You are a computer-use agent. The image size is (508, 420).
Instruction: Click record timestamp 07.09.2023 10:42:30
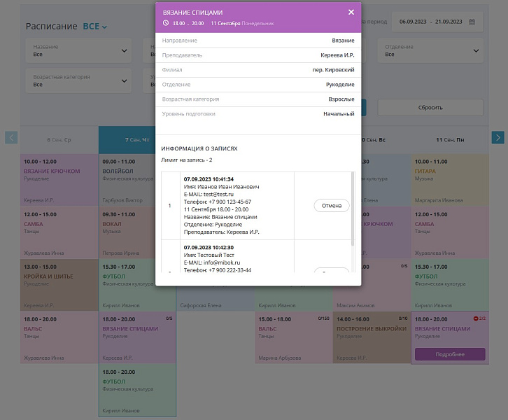pyautogui.click(x=209, y=248)
